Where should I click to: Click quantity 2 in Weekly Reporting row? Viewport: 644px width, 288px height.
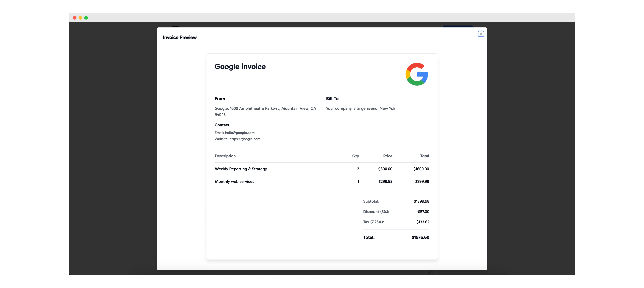pos(358,169)
